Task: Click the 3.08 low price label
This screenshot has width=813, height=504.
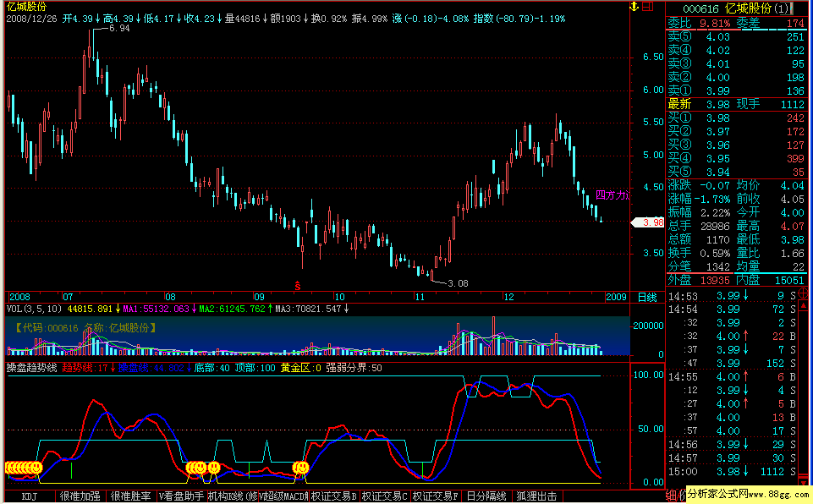Action: 458,283
